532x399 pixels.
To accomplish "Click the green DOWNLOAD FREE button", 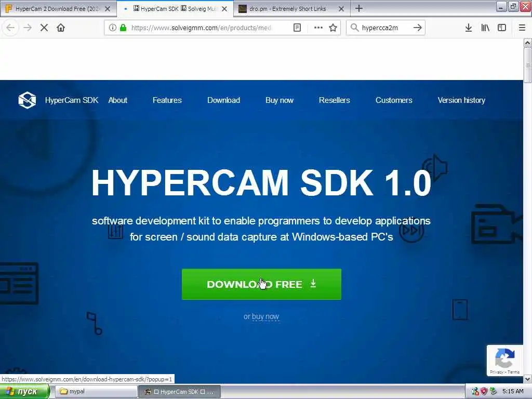I will (262, 284).
